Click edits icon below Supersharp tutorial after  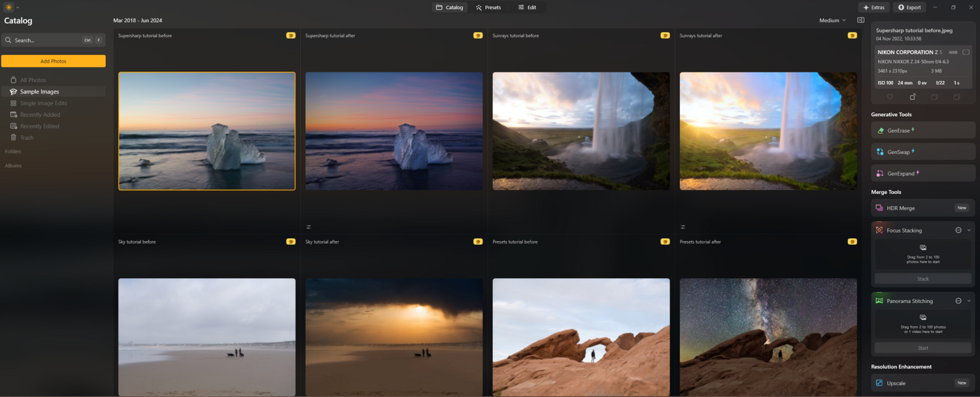coord(309,227)
